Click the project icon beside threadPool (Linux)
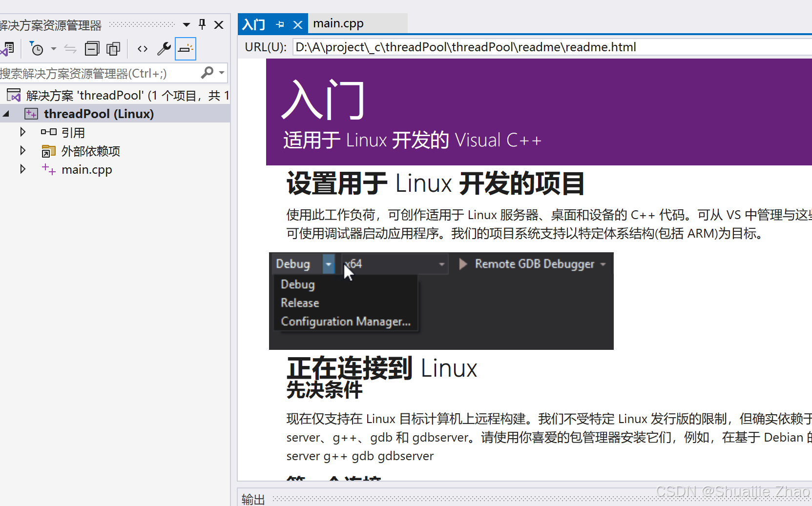This screenshot has height=506, width=812. [31, 114]
